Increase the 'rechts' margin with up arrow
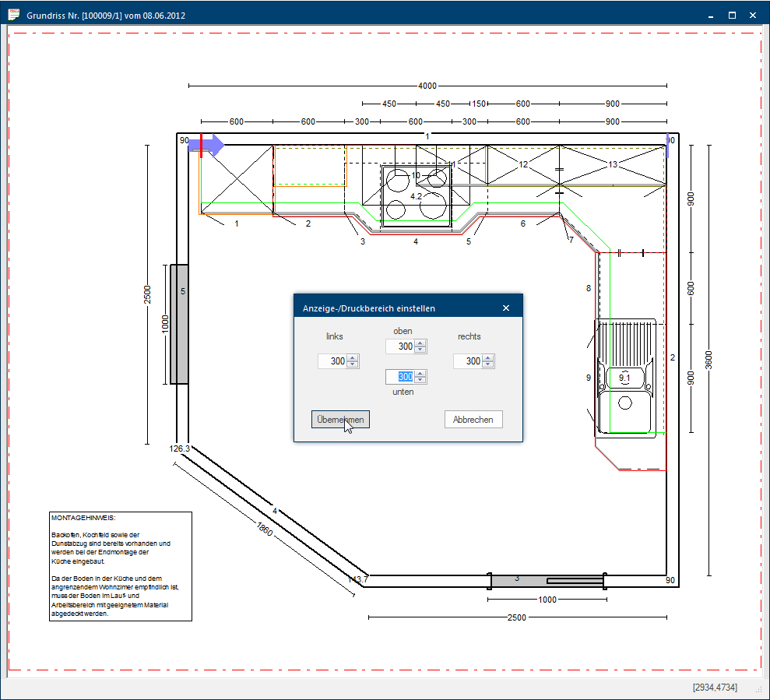This screenshot has width=770, height=700. (x=488, y=358)
